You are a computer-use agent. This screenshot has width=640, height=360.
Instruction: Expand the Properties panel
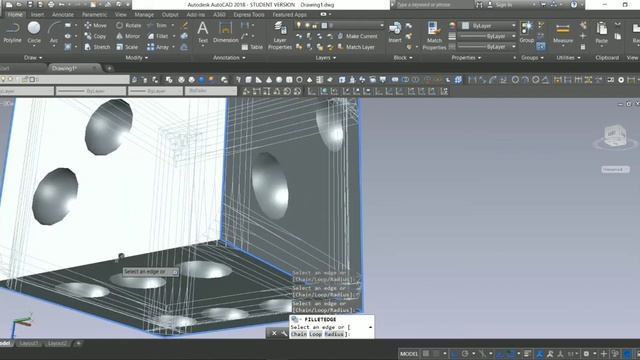coord(466,58)
